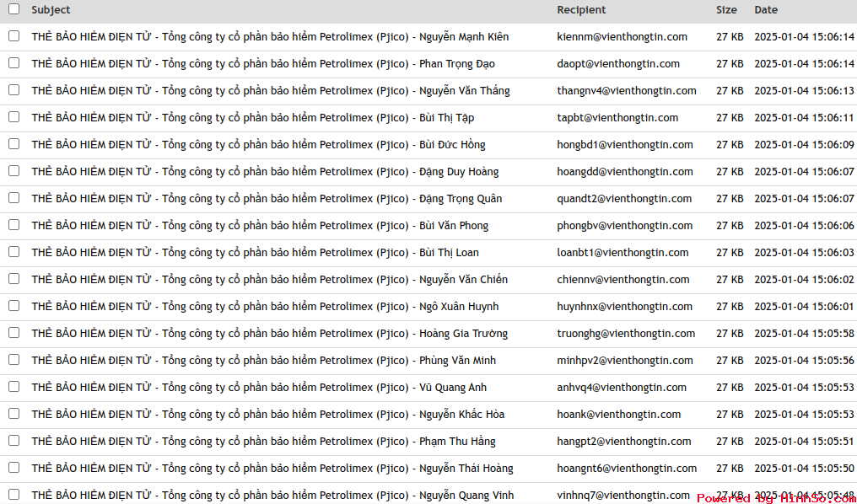Click recipient phongbv@vienthongtin.com
This screenshot has width=857, height=504.
tap(625, 226)
